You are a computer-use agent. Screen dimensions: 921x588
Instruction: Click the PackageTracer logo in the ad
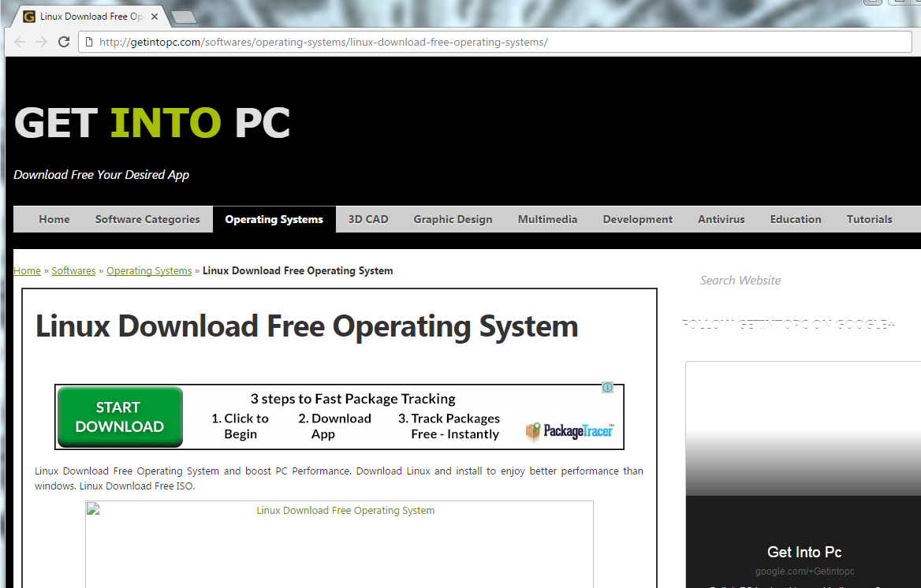click(569, 431)
